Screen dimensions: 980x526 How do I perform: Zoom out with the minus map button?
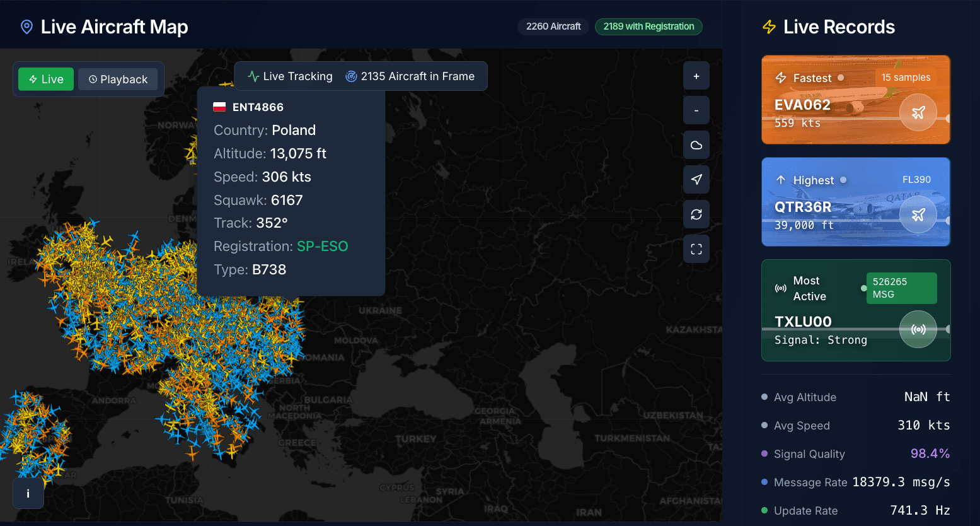[x=696, y=110]
